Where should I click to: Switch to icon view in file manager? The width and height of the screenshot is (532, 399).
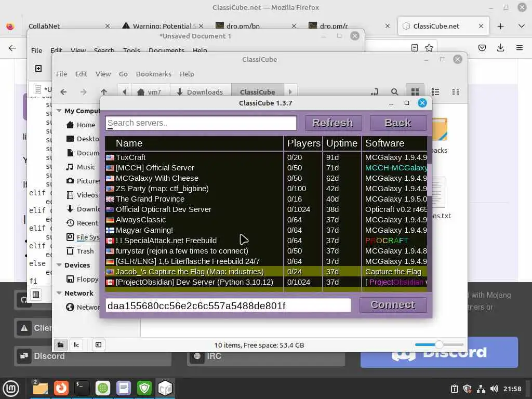tap(415, 92)
